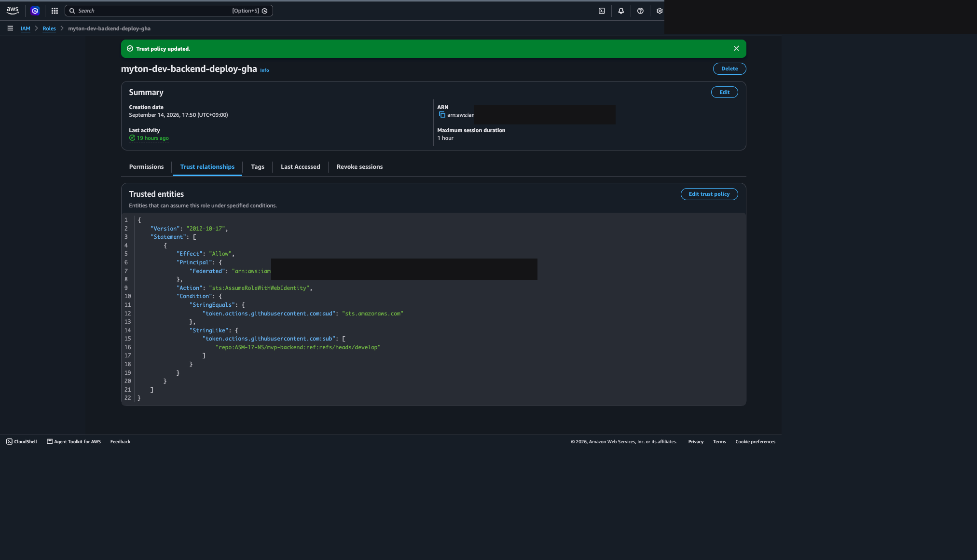
Task: Open the Tags tab
Action: pyautogui.click(x=258, y=167)
